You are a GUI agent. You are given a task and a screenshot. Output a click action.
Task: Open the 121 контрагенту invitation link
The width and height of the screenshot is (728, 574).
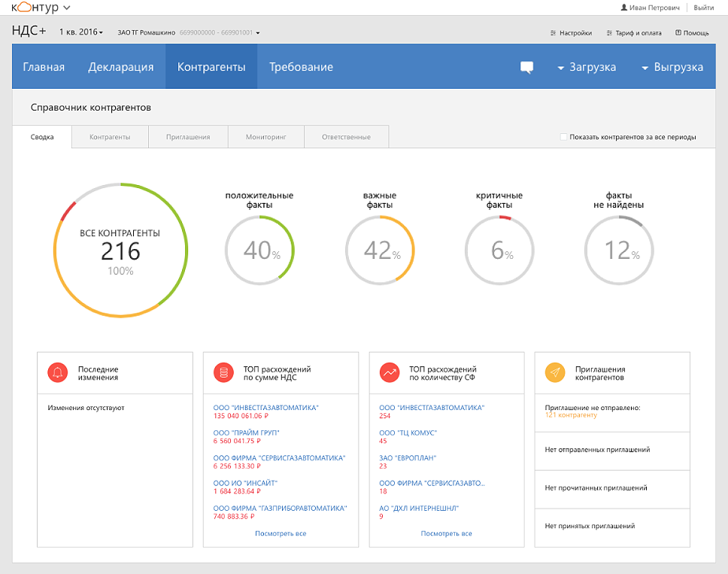tap(570, 415)
